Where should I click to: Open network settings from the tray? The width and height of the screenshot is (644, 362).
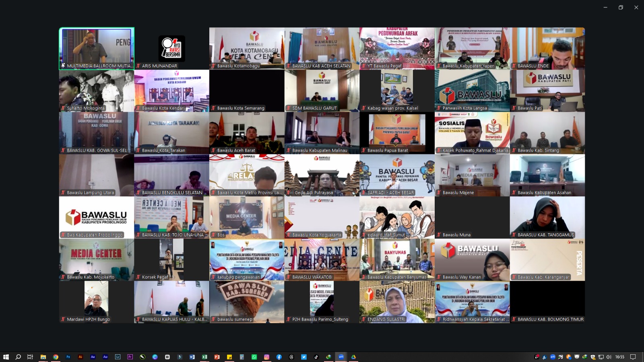(601, 357)
